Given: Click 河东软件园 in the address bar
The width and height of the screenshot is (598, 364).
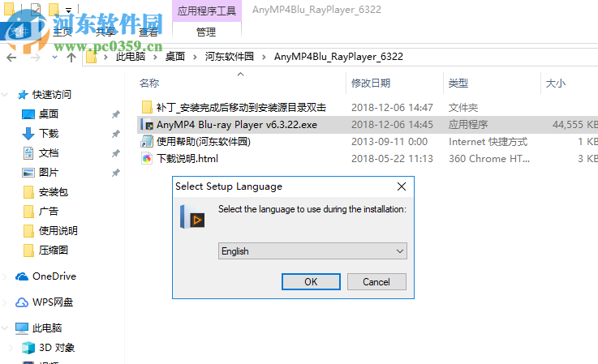Looking at the screenshot, I should pos(229,57).
